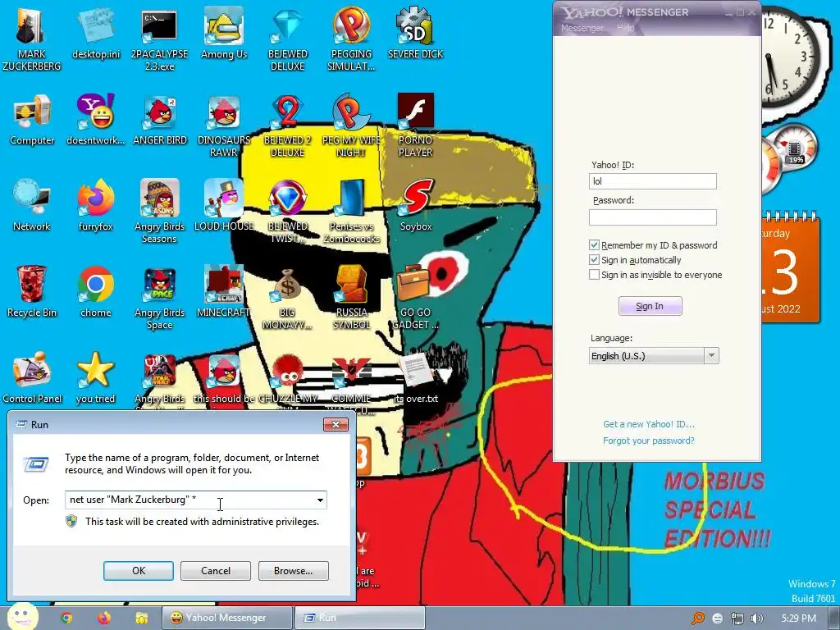
Task: Focus the Password input field
Action: tap(652, 217)
